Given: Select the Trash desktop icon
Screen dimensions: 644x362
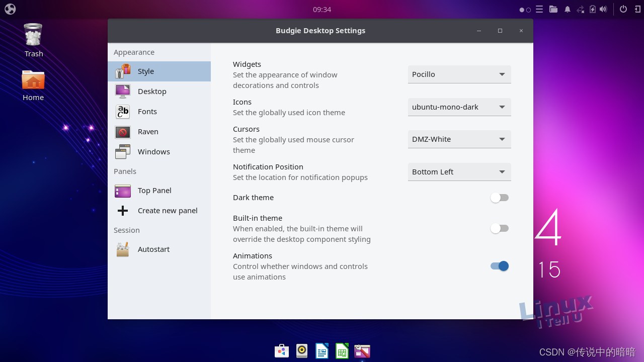Looking at the screenshot, I should click(34, 40).
